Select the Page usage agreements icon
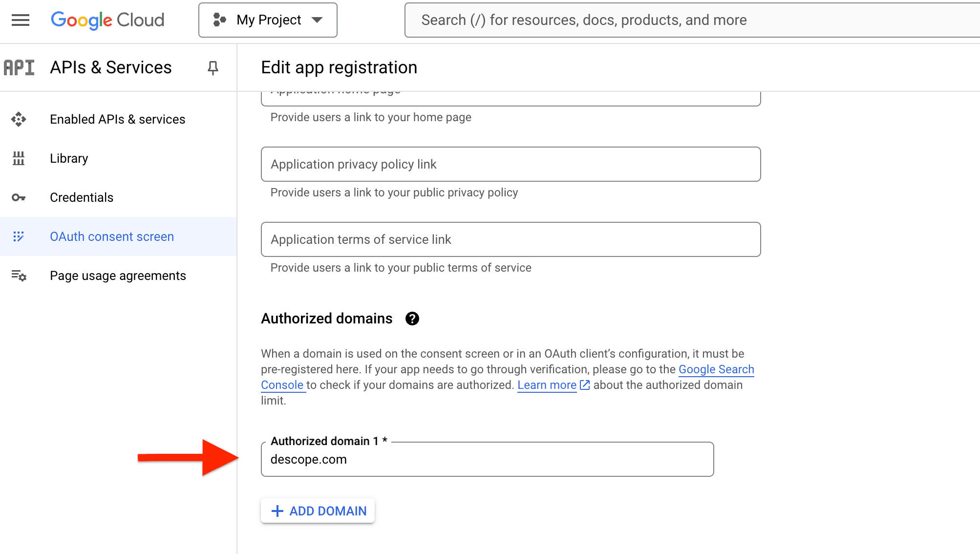The height and width of the screenshot is (554, 980). tap(19, 276)
